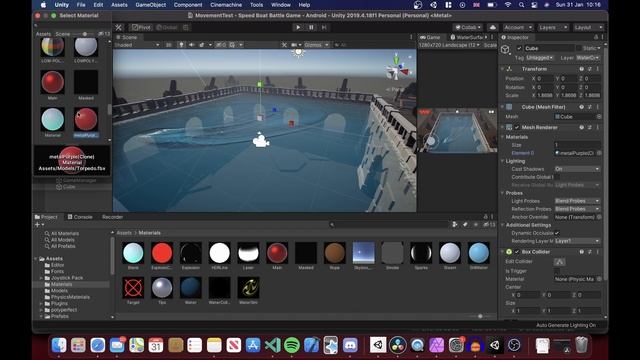
Task: Open the Layout dropdown
Action: pos(588,27)
